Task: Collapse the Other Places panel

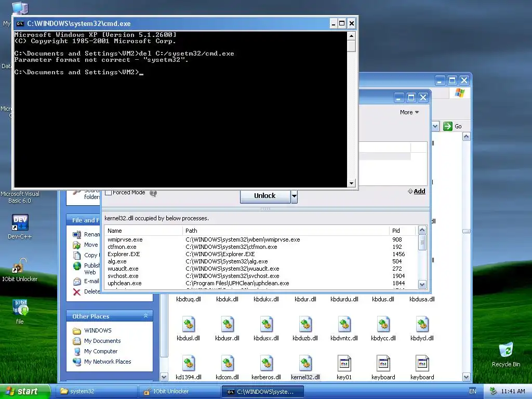Action: [x=145, y=316]
